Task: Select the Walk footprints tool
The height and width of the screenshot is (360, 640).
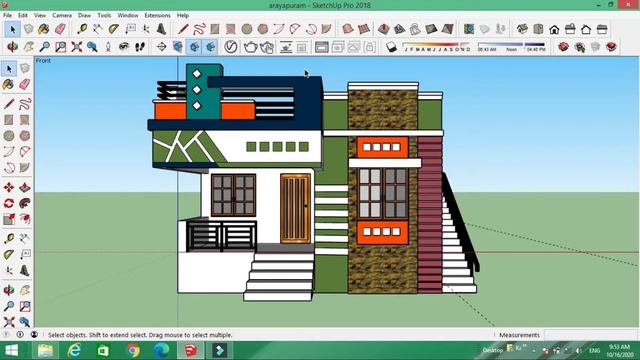Action: (x=140, y=47)
